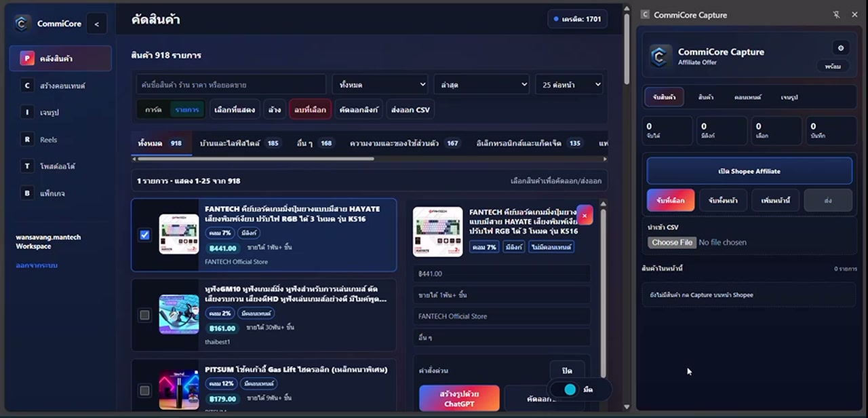Click the คัดลอกลิงก์ button in the toolbar
Image resolution: width=868 pixels, height=418 pixels.
click(x=358, y=109)
